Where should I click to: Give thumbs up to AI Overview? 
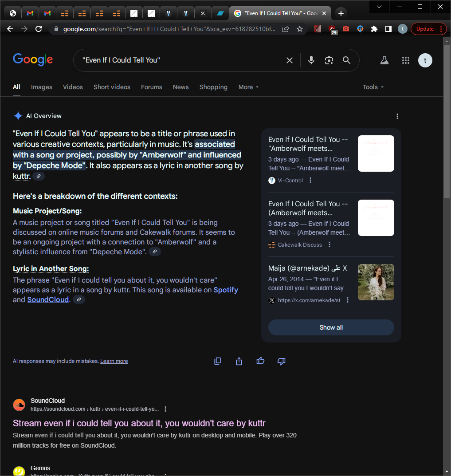coord(260,361)
